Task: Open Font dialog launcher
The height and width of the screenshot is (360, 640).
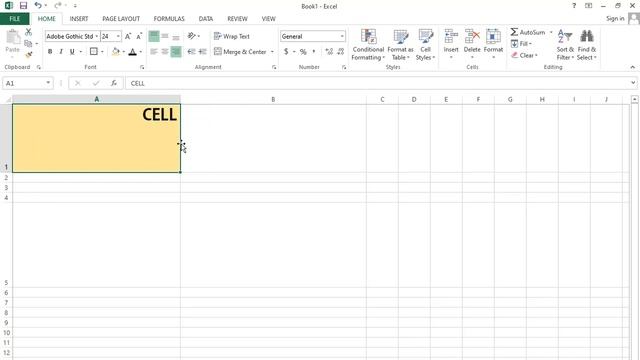Action: pyautogui.click(x=142, y=67)
